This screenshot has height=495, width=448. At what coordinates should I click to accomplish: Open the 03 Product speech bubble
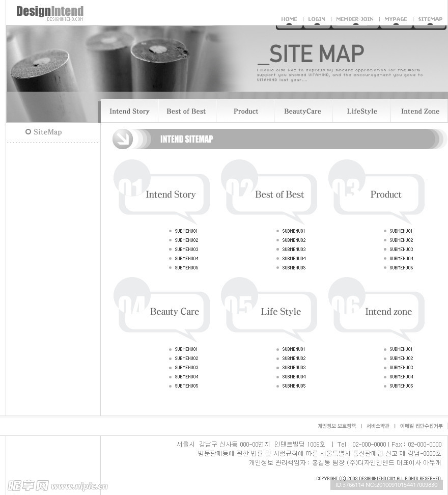pos(377,193)
